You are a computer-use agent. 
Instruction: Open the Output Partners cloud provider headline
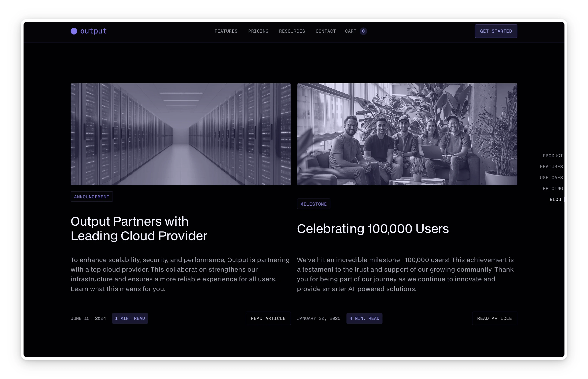pyautogui.click(x=139, y=228)
